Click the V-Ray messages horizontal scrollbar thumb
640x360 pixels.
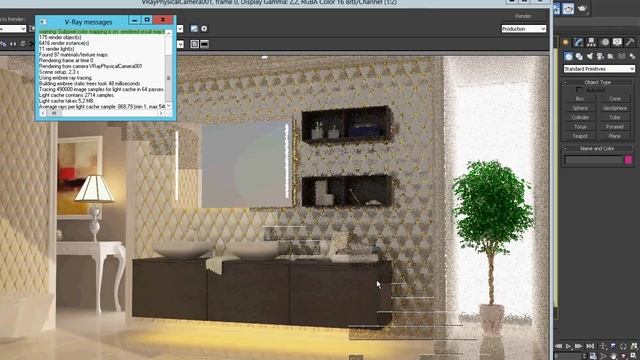(x=54, y=113)
